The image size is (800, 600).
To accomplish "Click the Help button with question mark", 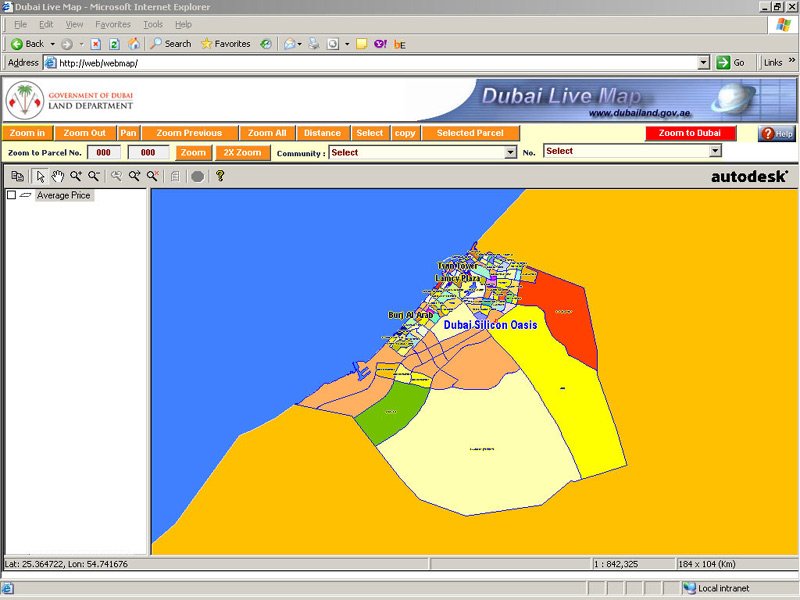I will [777, 134].
